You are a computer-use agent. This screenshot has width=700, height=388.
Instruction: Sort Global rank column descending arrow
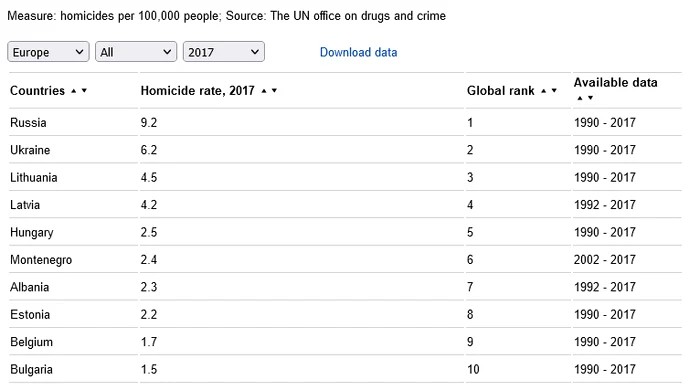click(x=554, y=91)
